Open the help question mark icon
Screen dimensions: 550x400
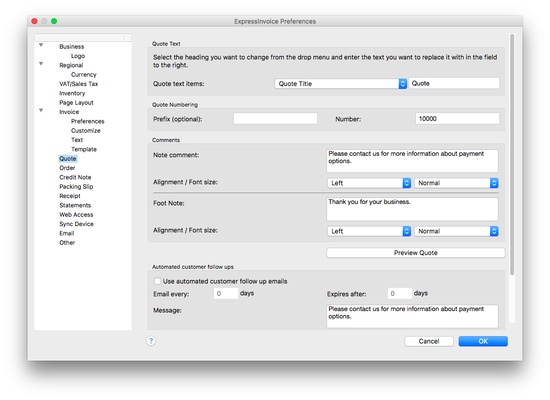point(151,341)
